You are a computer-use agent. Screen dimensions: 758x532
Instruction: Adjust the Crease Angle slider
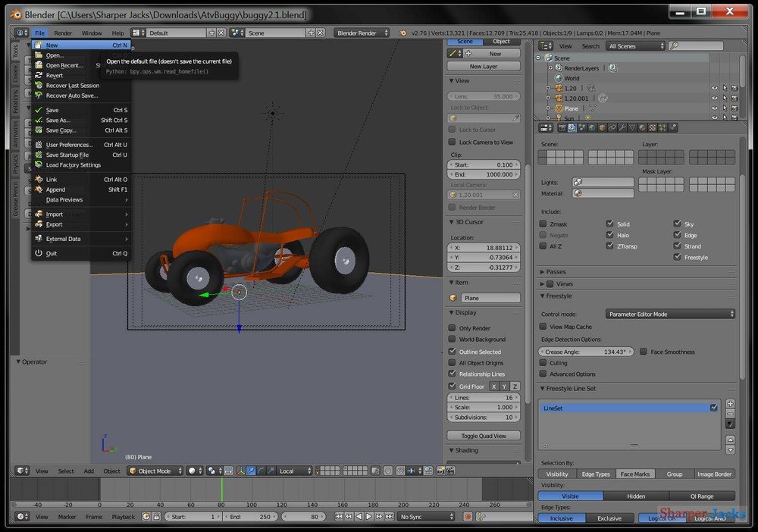(x=586, y=352)
